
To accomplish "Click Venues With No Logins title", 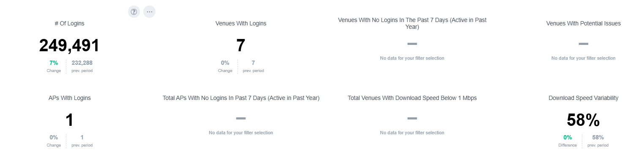I will pyautogui.click(x=412, y=23).
